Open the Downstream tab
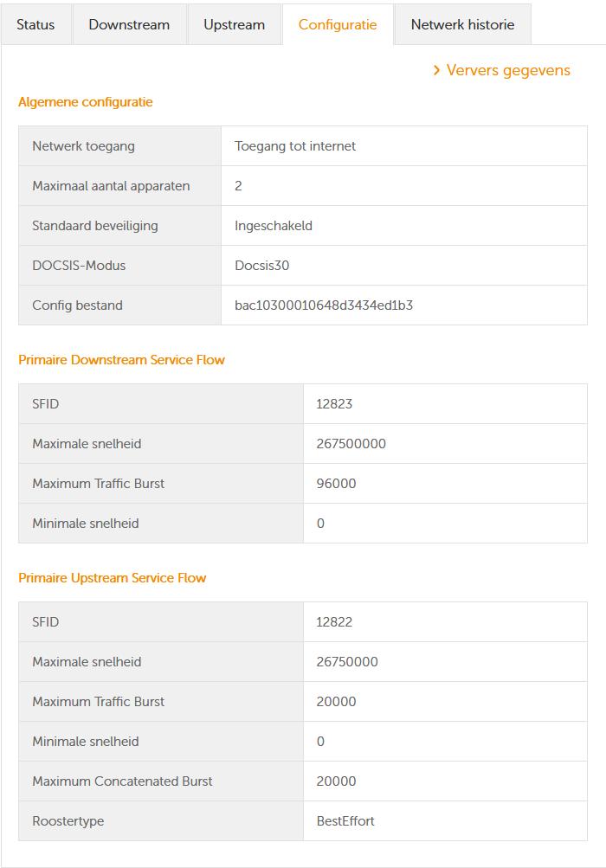606x868 pixels. tap(129, 24)
